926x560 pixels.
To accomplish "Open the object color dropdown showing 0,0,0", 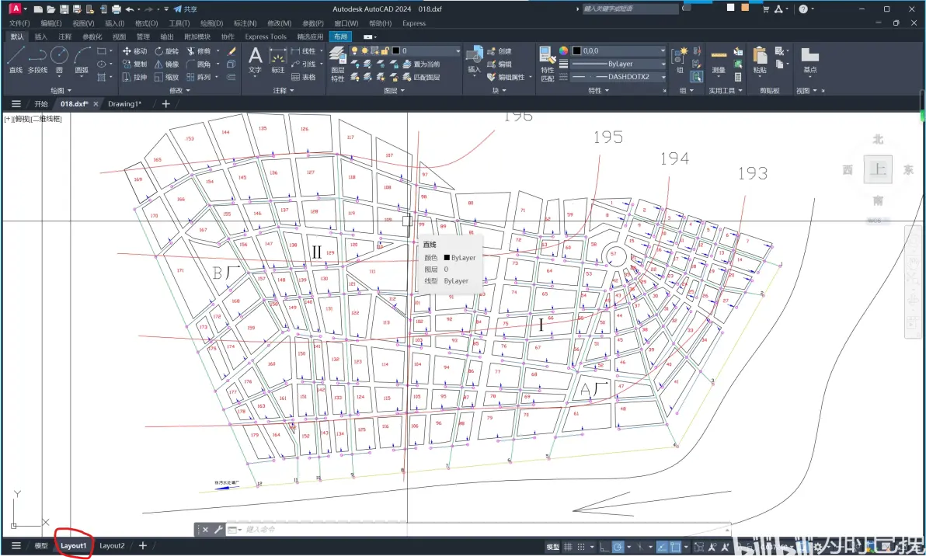I will click(618, 50).
